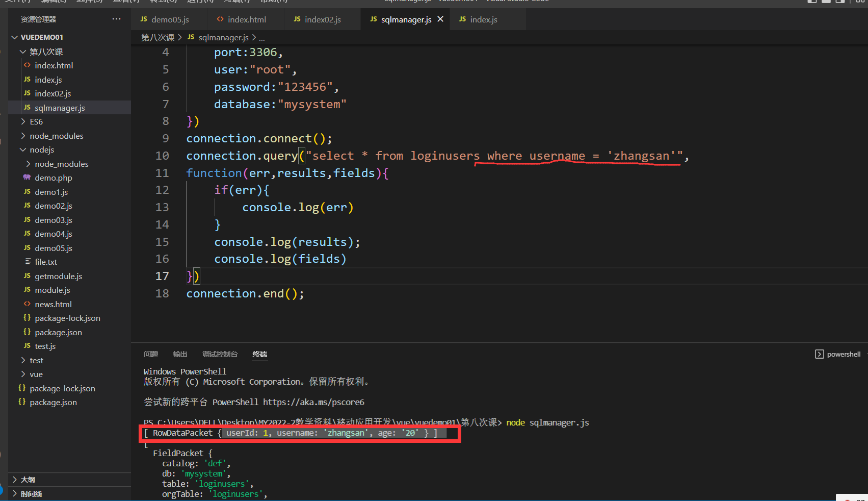The height and width of the screenshot is (501, 868).
Task: Place cursor on connection.end() line
Action: tap(245, 293)
